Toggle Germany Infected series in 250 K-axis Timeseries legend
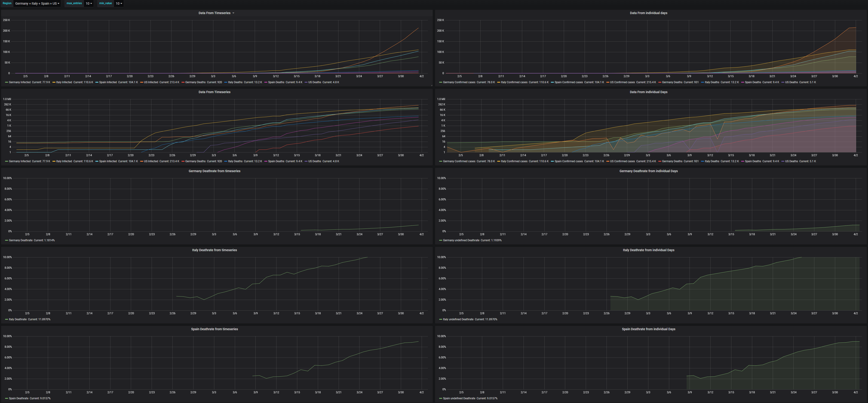Viewport: 868px width, 403px height. click(x=20, y=82)
